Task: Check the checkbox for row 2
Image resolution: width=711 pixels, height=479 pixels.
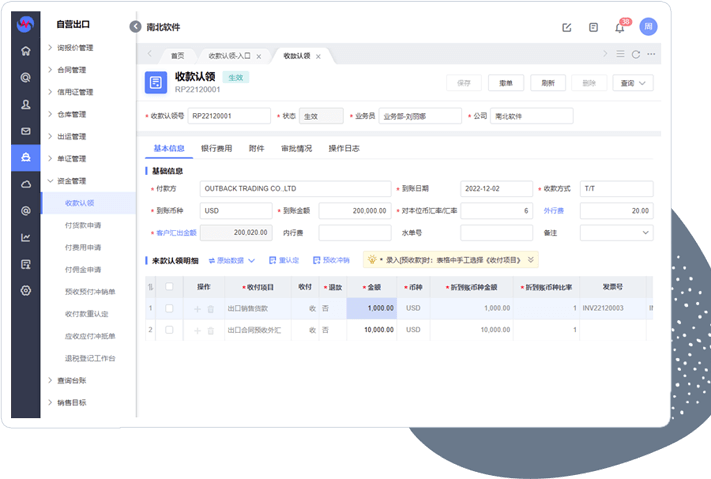Action: coord(169,329)
